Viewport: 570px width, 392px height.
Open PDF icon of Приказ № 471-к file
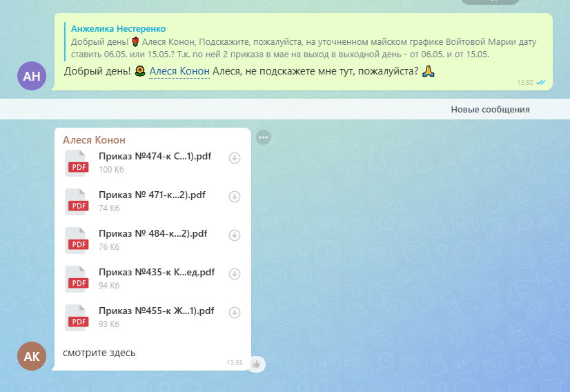point(77,202)
